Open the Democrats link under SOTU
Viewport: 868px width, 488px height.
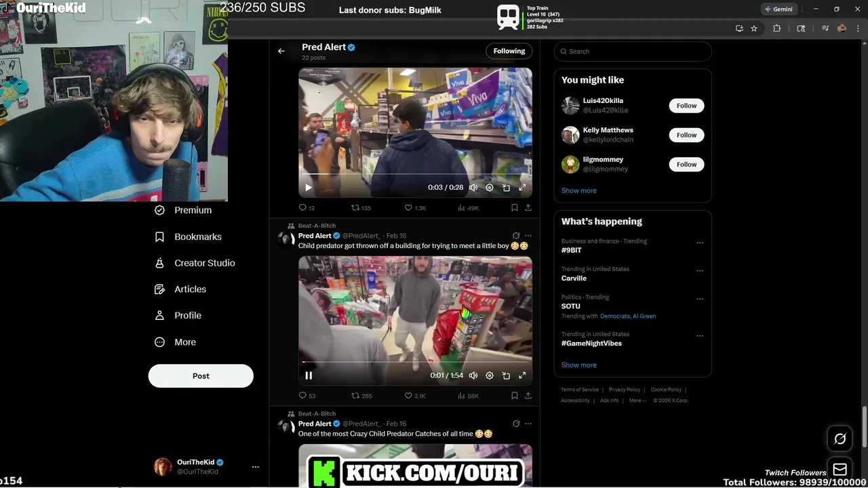click(x=614, y=317)
